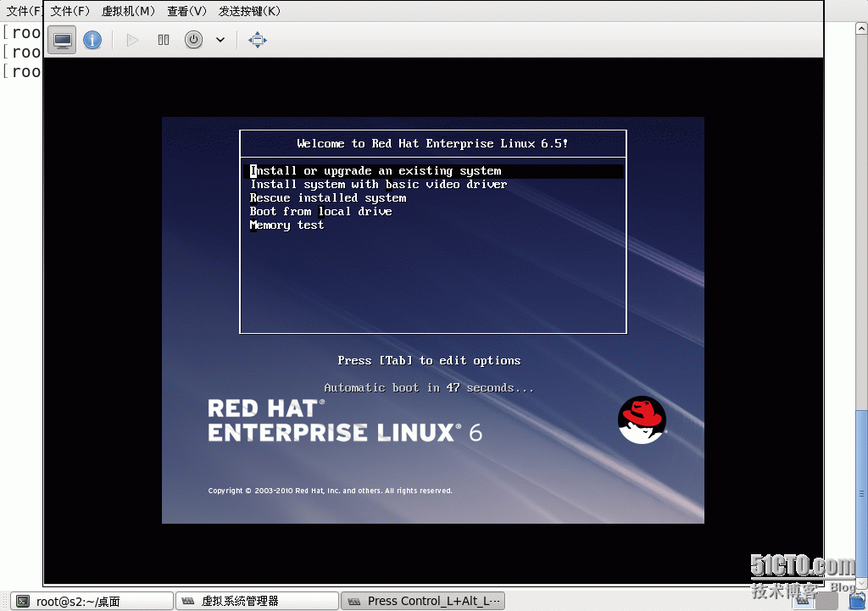Show the graphical console view
Viewport: 868px width, 611px height.
pos(62,40)
